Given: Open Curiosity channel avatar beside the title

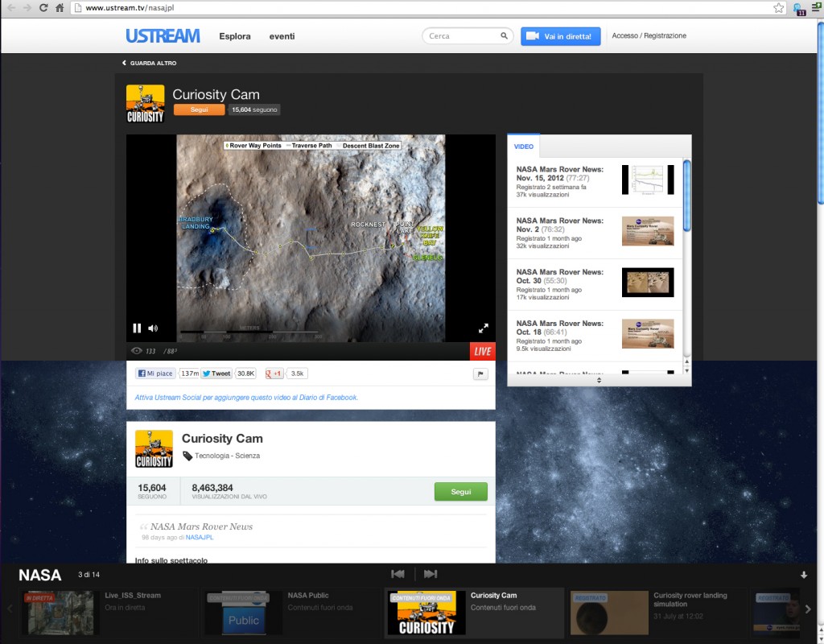Looking at the screenshot, I should click(146, 104).
